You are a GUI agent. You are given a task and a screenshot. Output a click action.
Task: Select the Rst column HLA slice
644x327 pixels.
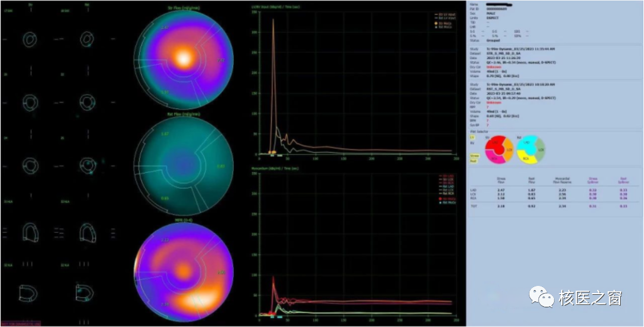(x=86, y=233)
